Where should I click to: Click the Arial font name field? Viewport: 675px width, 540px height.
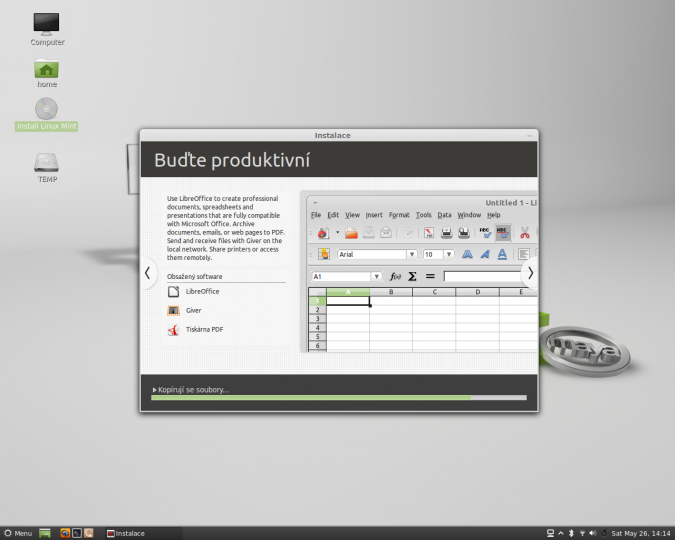pyautogui.click(x=372, y=254)
